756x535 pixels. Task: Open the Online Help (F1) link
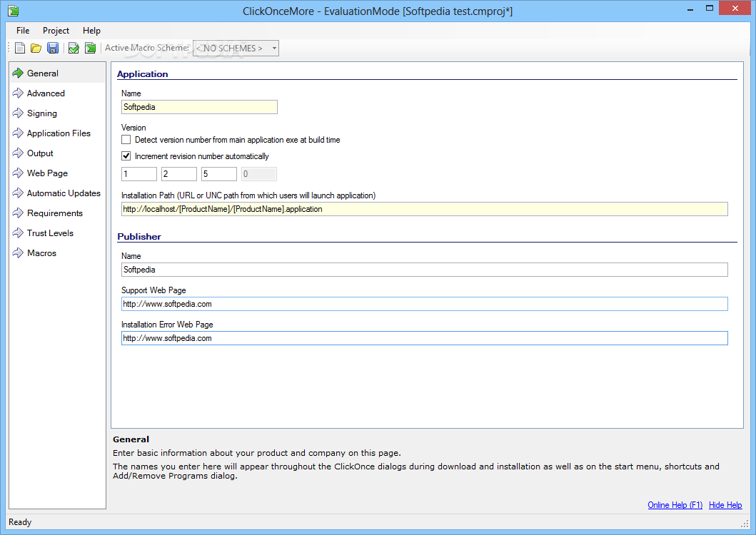[x=675, y=505]
